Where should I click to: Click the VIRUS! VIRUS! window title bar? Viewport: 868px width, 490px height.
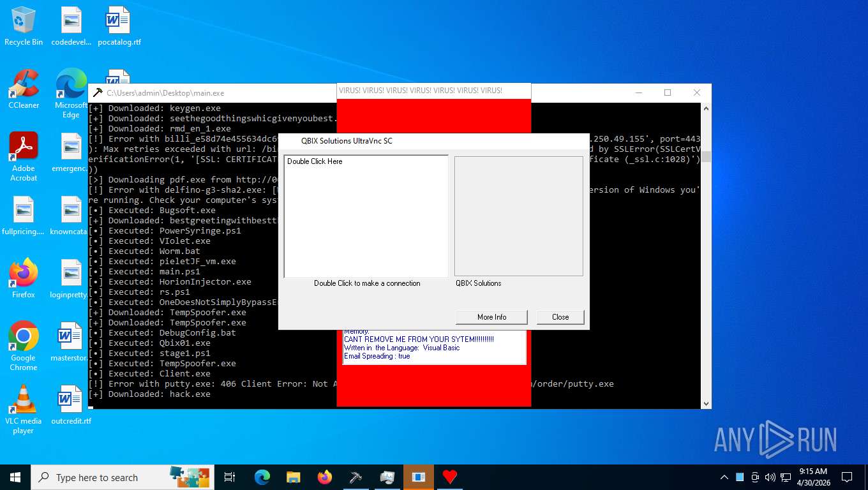coord(433,91)
